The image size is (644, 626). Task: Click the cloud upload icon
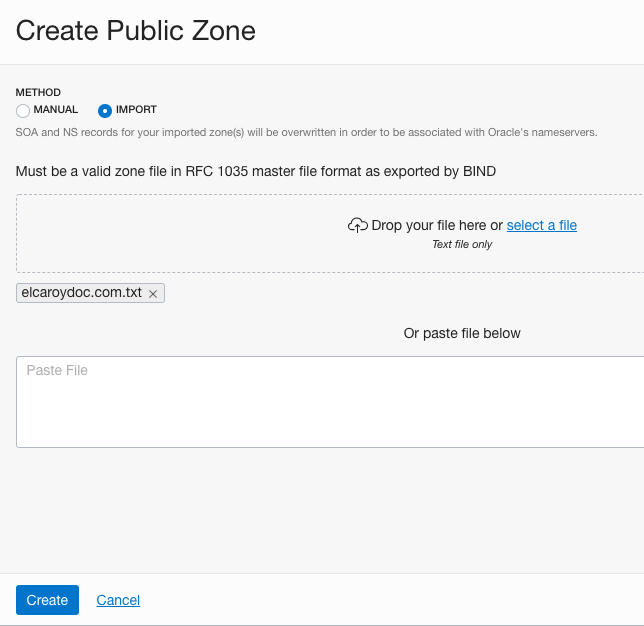(357, 226)
